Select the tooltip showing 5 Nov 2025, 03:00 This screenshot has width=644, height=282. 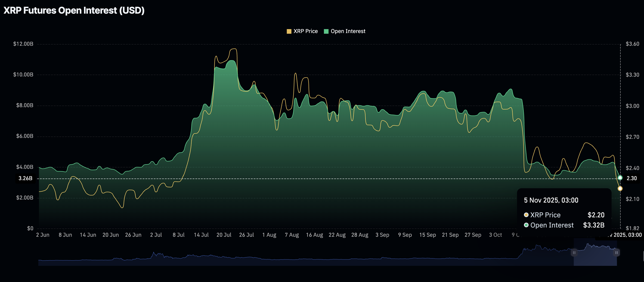point(564,212)
